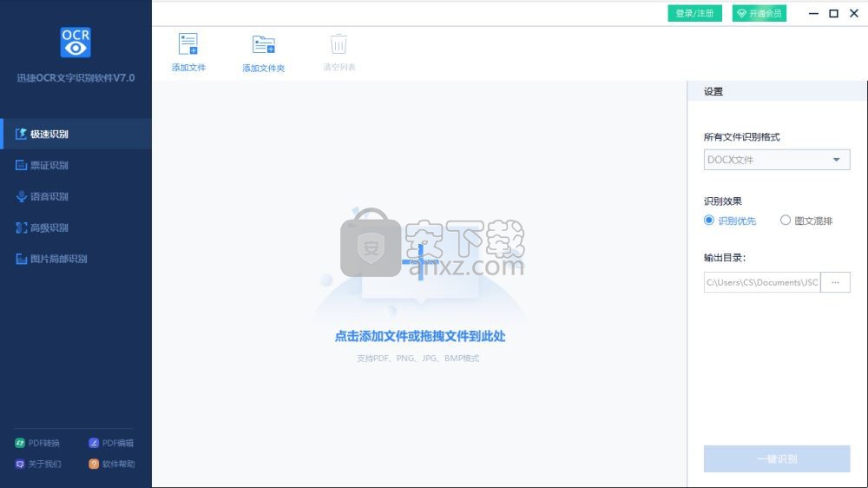Click the 登录/注册 login button
The width and height of the screenshot is (868, 488).
coord(694,13)
